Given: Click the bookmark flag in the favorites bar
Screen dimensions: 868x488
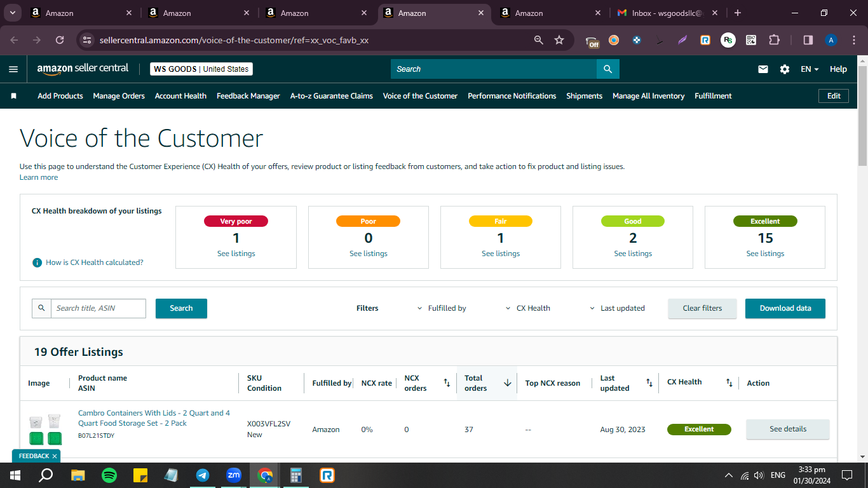Looking at the screenshot, I should pyautogui.click(x=13, y=96).
